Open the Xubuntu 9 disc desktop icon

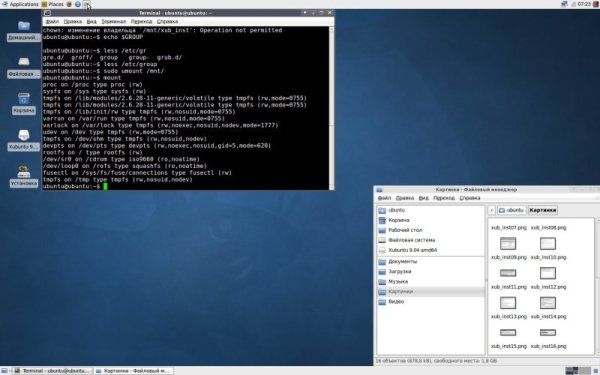24,140
